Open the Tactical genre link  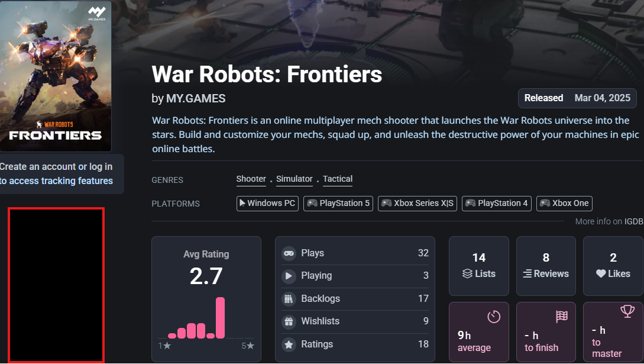[x=338, y=179]
